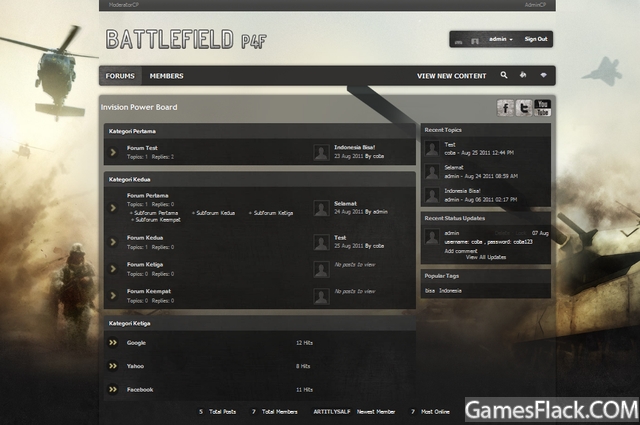Click the avatar beside Selamat last post
The width and height of the screenshot is (640, 425).
321,208
